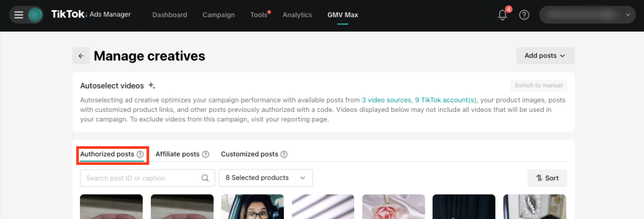Viewport: 644px width, 219px height.
Task: Switch to the Affiliate posts tab
Action: click(178, 154)
